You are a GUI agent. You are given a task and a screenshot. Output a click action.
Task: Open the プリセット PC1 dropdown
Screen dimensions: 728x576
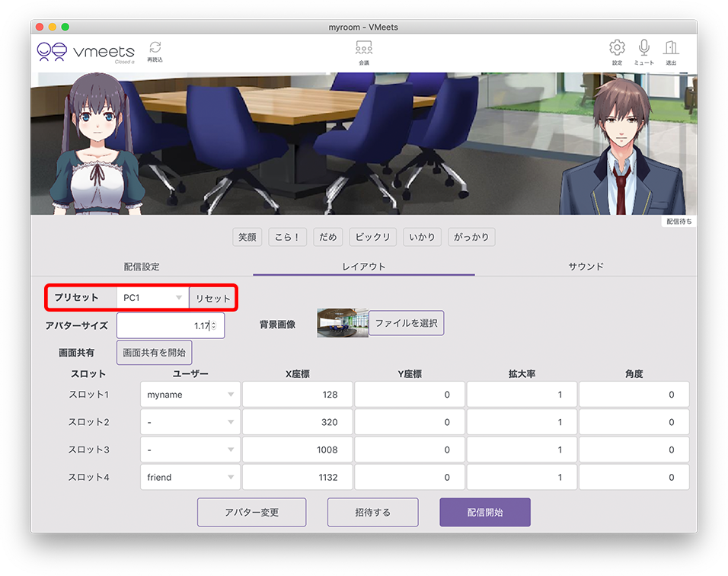(152, 298)
